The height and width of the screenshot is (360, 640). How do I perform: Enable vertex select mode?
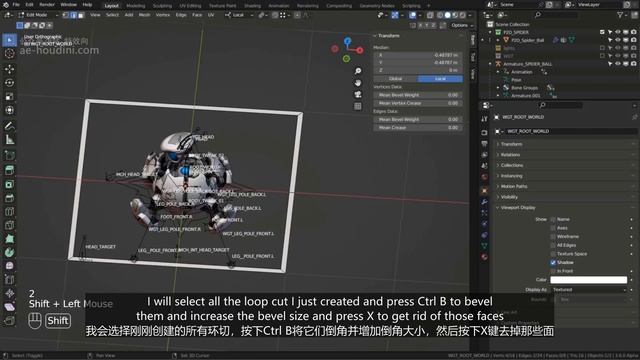tap(66, 15)
